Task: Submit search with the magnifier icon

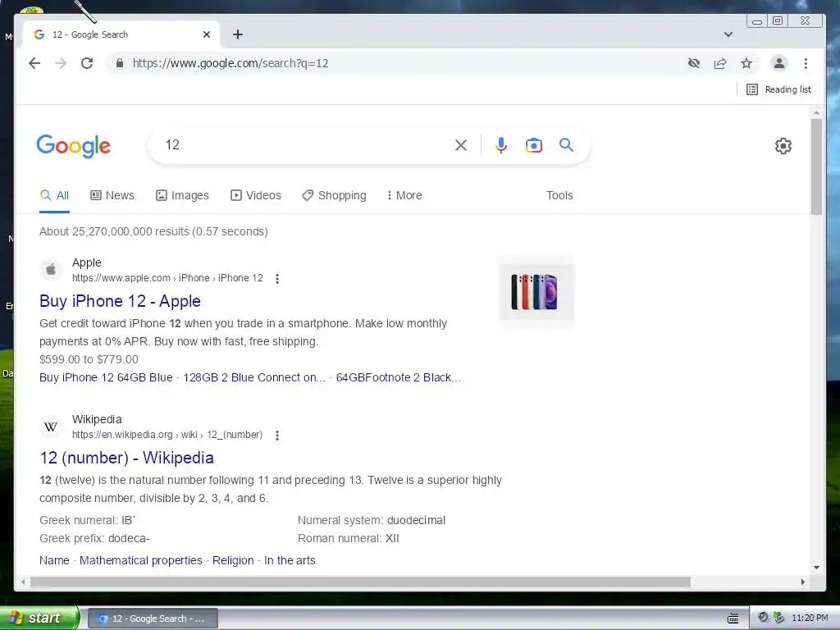Action: 566,144
